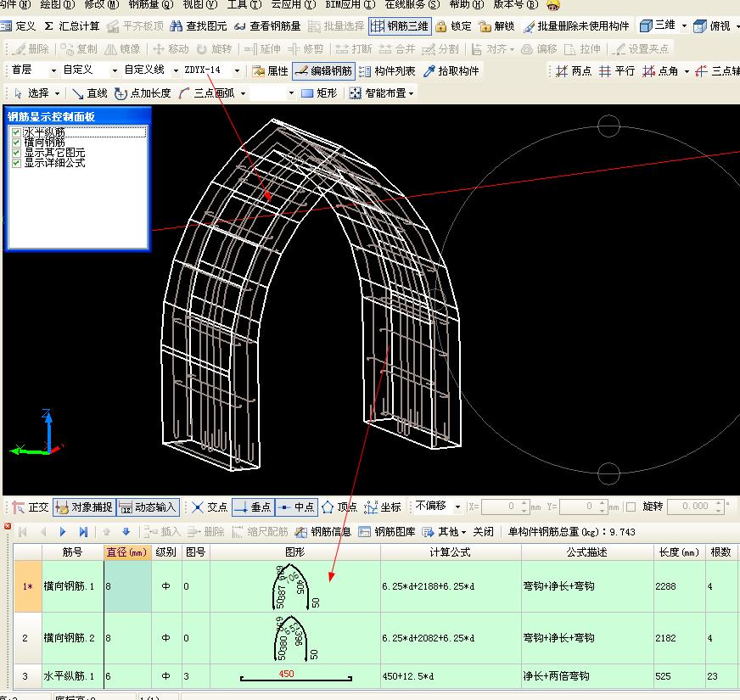The width and height of the screenshot is (740, 700).
Task: Toggle 对象捕捉 object snap
Action: point(85,507)
